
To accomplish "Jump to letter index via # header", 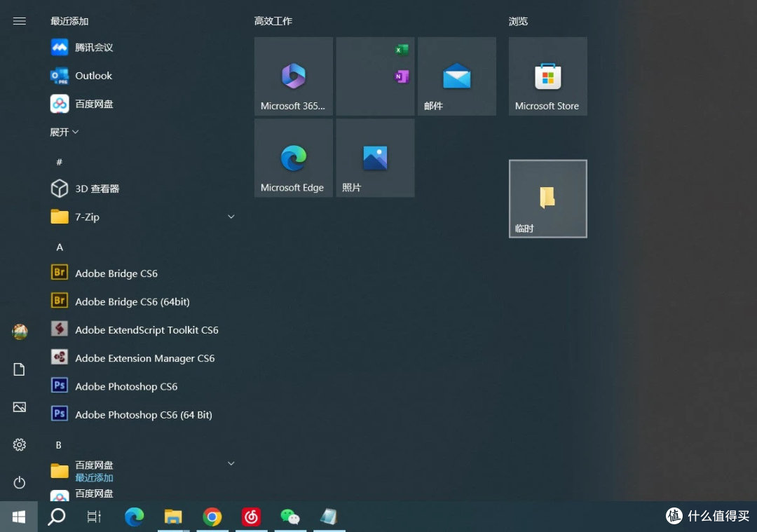I will [x=59, y=162].
